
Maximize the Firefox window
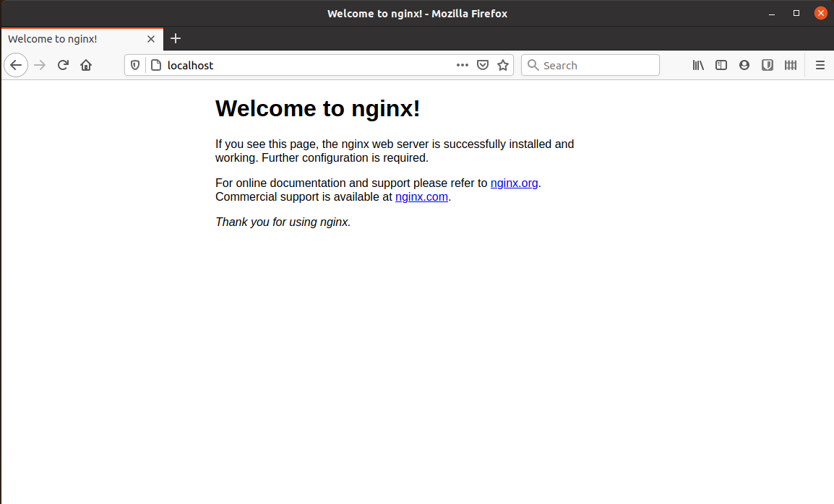pos(796,13)
